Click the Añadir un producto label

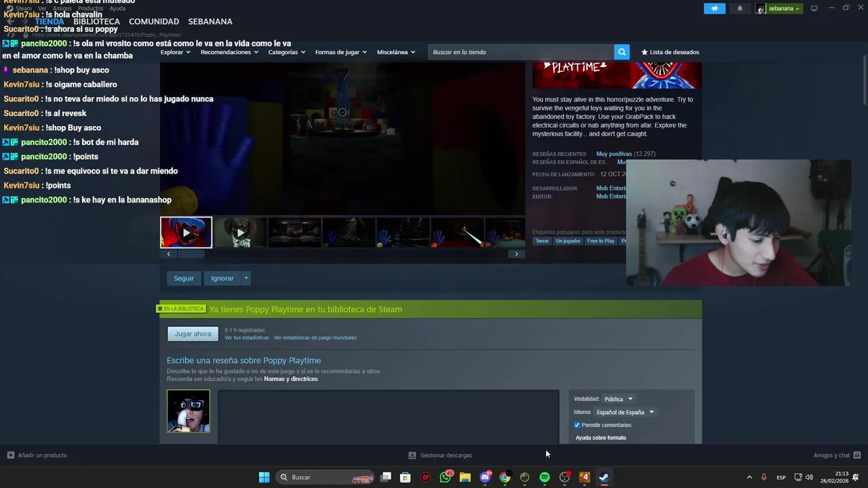point(43,455)
